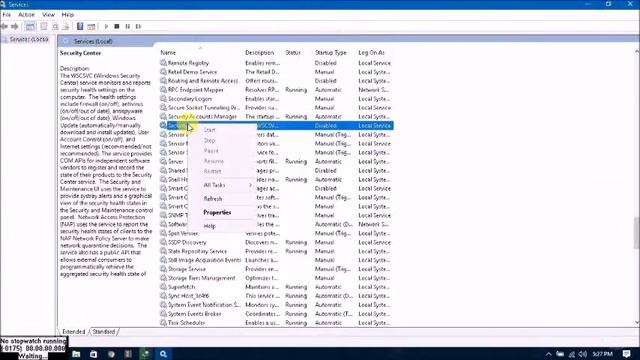Select the Sync Host service row

[276, 296]
